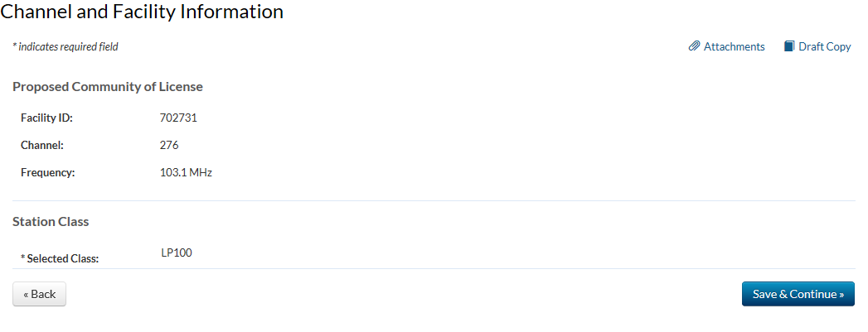868x332 pixels.
Task: Open the Draft Copy link text
Action: [x=824, y=46]
